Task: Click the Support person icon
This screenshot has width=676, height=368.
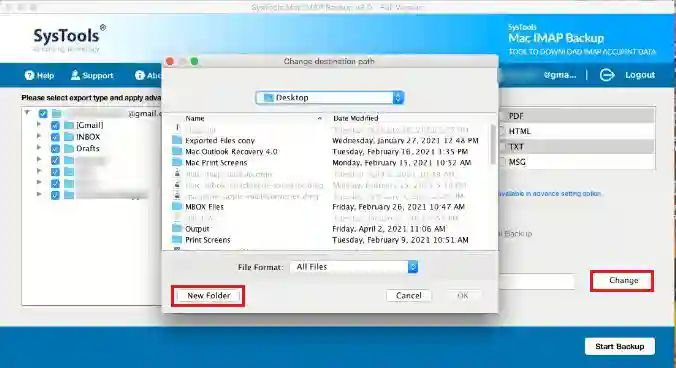Action: (x=75, y=75)
